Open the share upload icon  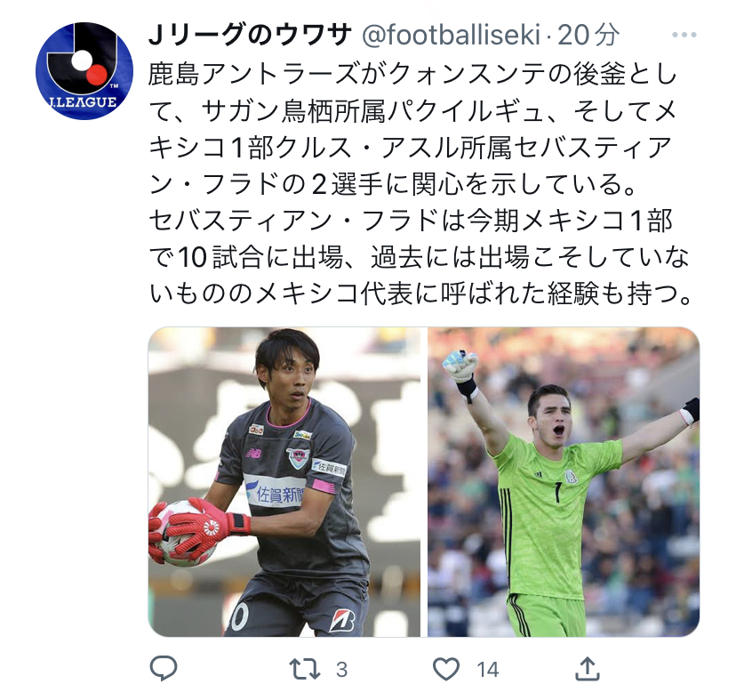point(588,669)
